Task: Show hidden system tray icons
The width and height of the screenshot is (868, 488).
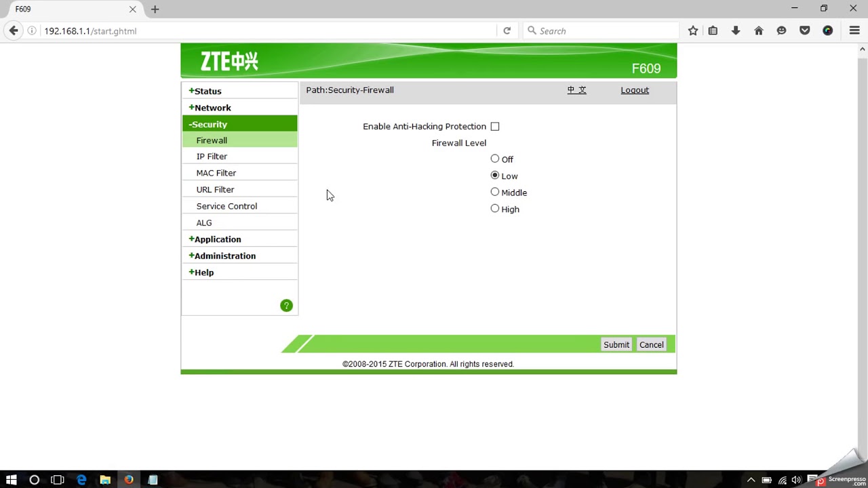Action: click(x=751, y=480)
